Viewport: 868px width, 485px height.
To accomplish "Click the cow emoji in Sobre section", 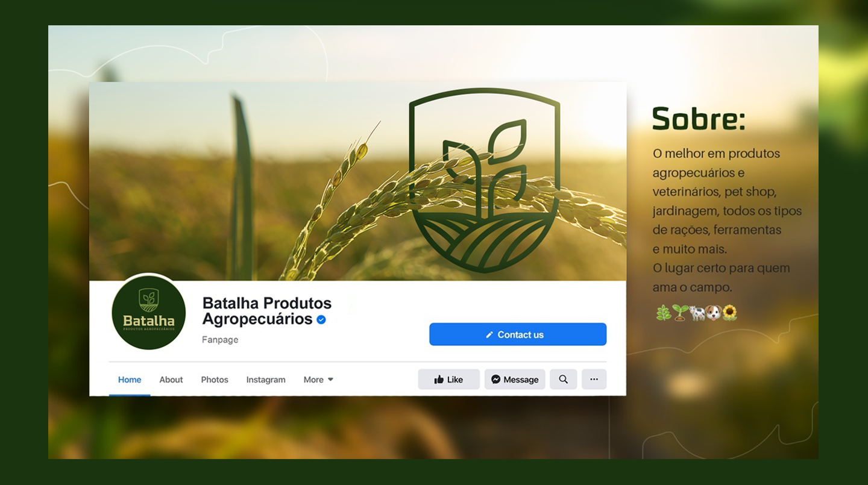I will [x=697, y=313].
